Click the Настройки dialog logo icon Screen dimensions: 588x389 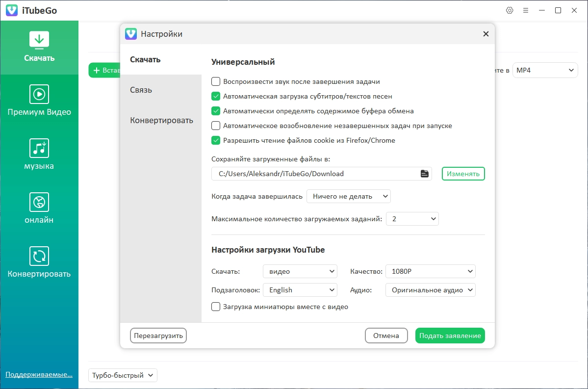coord(131,34)
